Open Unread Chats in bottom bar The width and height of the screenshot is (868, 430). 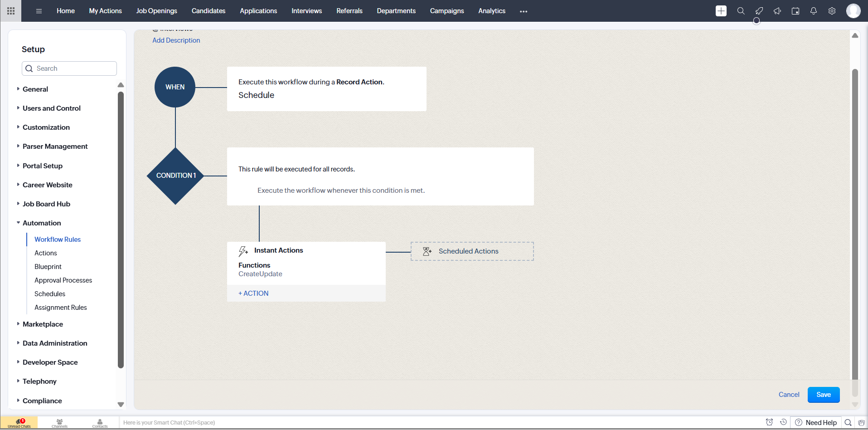point(19,423)
